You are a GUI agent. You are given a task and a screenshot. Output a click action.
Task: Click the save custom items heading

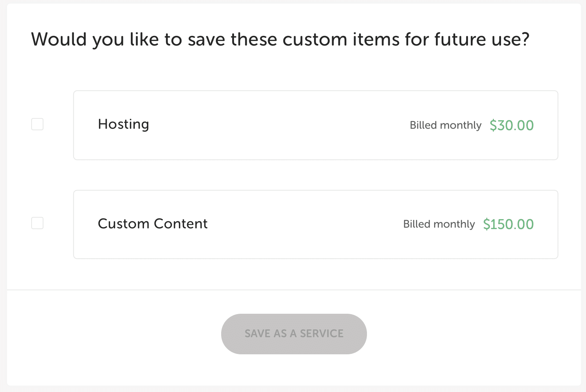tap(280, 39)
